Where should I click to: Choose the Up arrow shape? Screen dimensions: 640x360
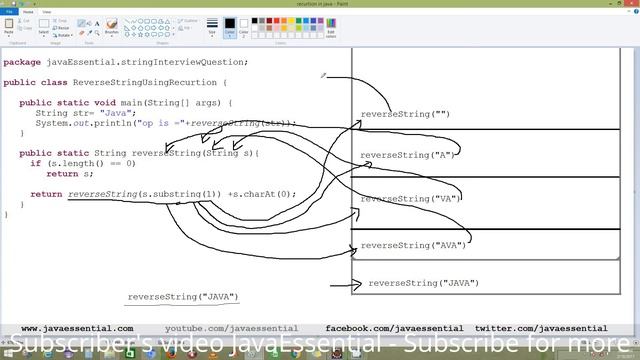tap(167, 28)
